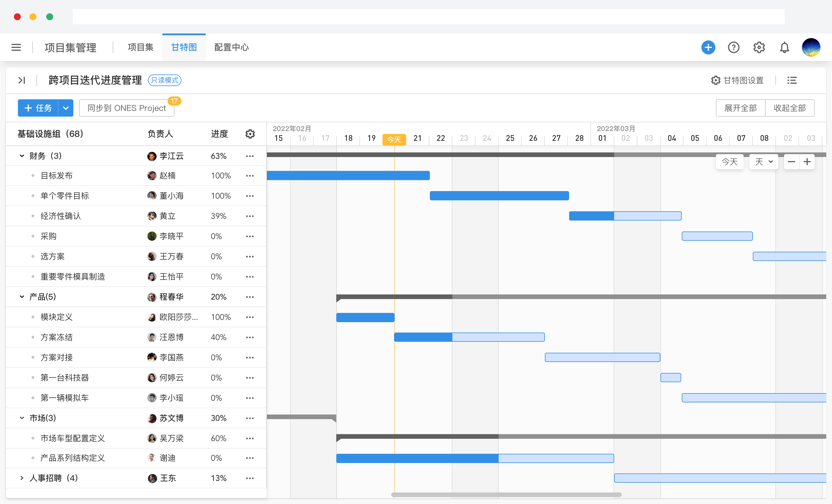
Task: Expand the 人事招聘 (4) group
Action: (x=22, y=478)
